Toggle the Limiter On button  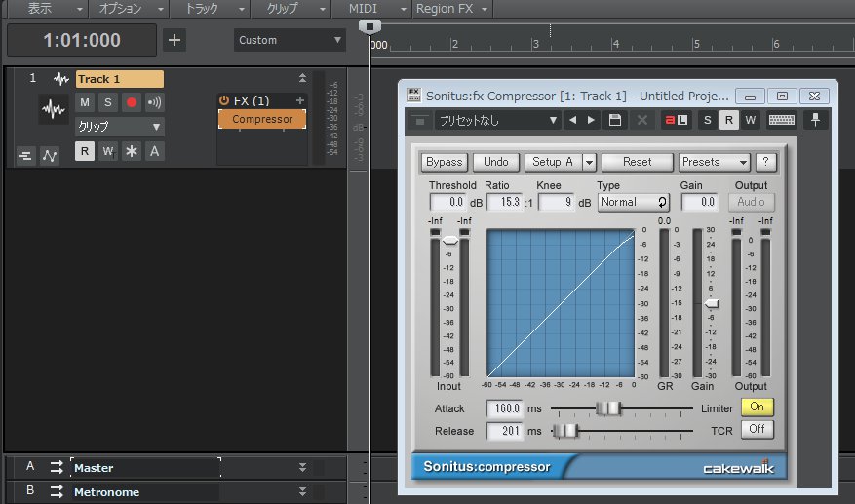point(758,407)
